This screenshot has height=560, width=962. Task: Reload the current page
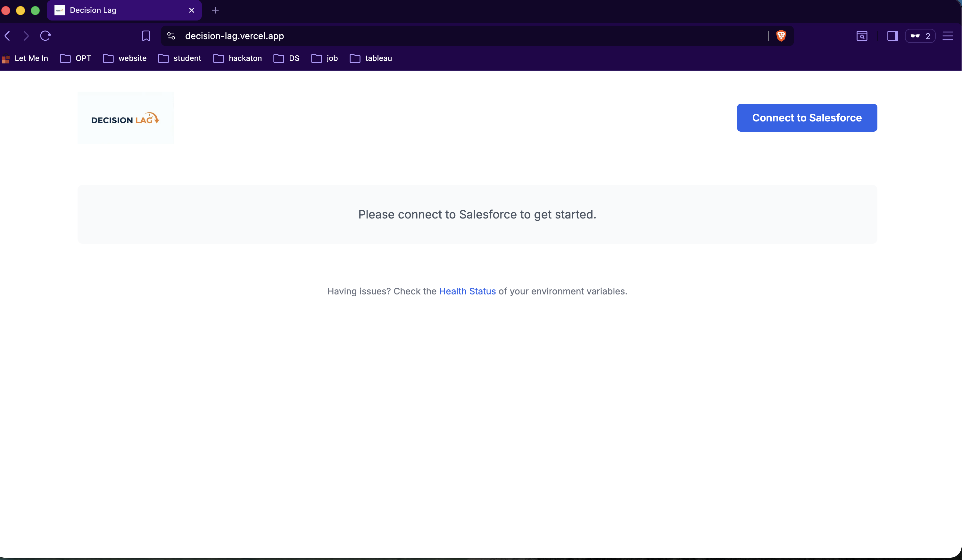point(46,36)
